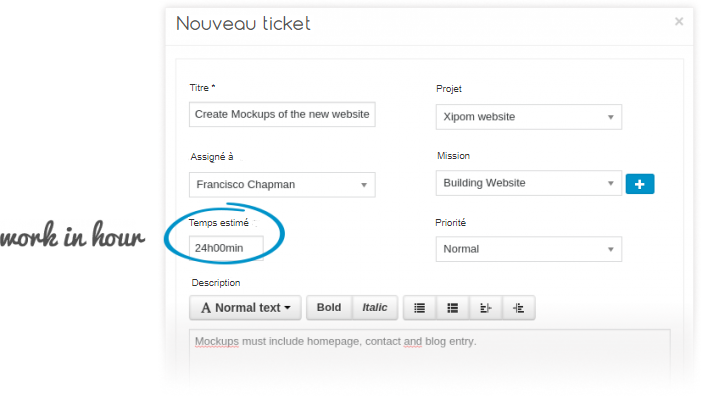The image size is (702, 400).
Task: Open the Mission dropdown showing Building Website
Action: [x=529, y=183]
